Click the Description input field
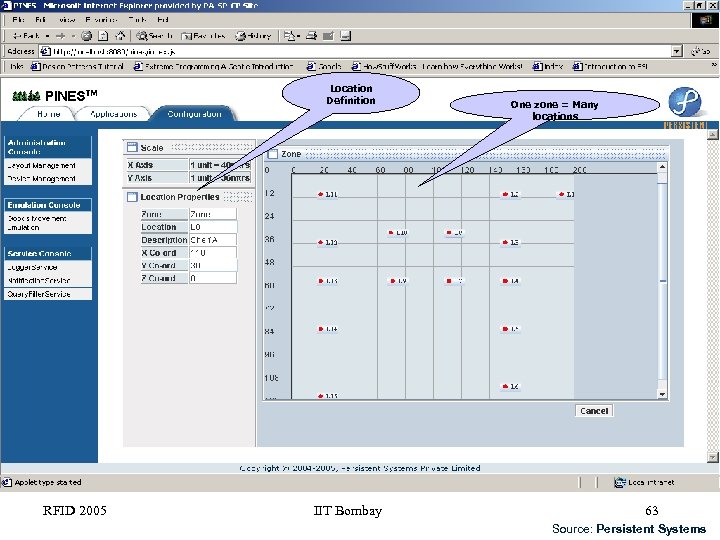720x540 pixels. tap(213, 240)
